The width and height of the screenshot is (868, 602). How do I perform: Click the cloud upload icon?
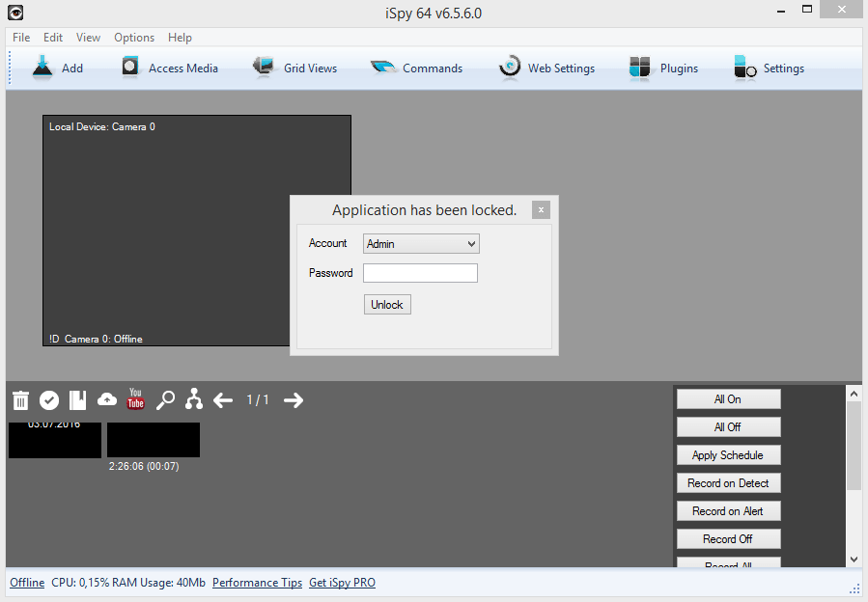pos(107,399)
